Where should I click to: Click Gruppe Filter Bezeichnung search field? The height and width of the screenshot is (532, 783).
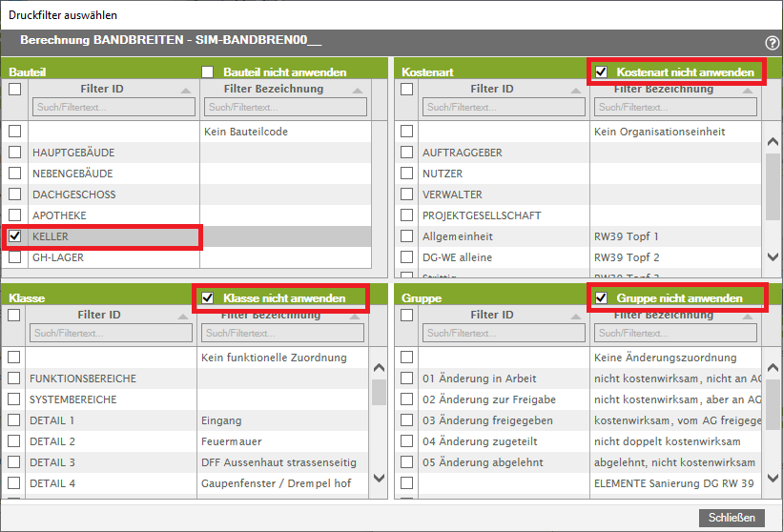pyautogui.click(x=673, y=333)
